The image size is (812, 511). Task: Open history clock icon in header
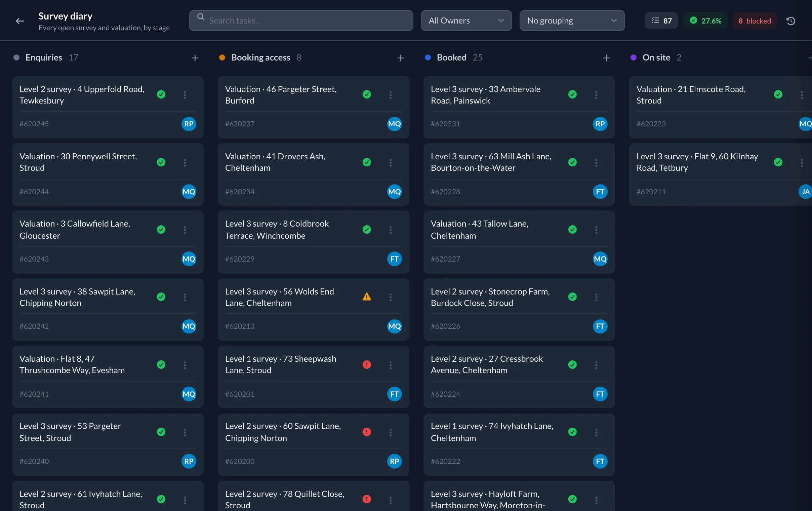pos(791,21)
